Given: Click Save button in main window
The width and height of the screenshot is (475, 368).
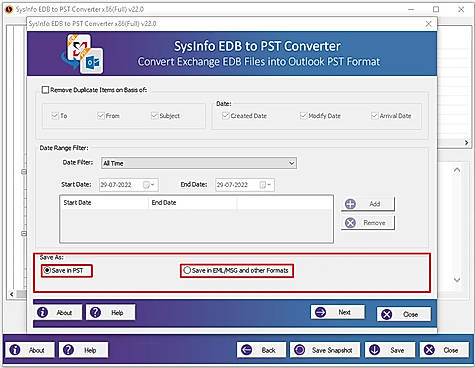Looking at the screenshot, I should click(x=390, y=350).
